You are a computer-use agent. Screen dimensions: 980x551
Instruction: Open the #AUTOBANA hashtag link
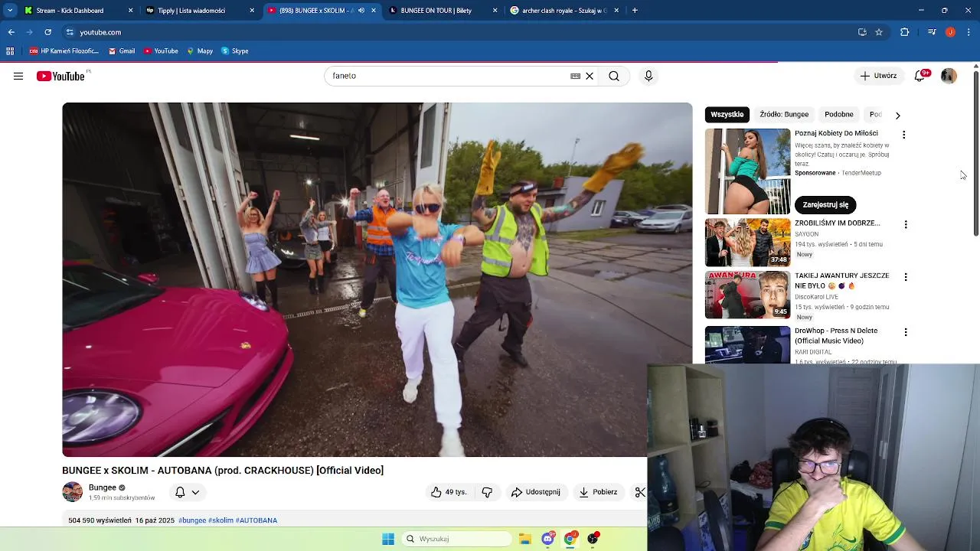(x=256, y=520)
